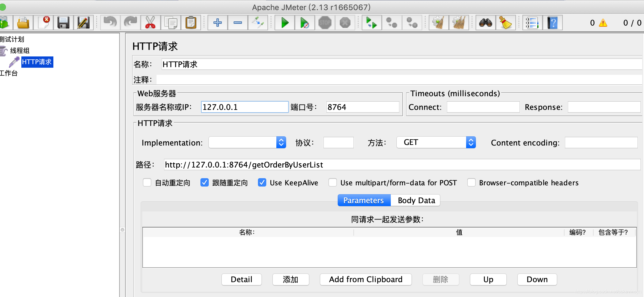Clear all results with double broom icon
The image size is (644, 297).
(459, 23)
